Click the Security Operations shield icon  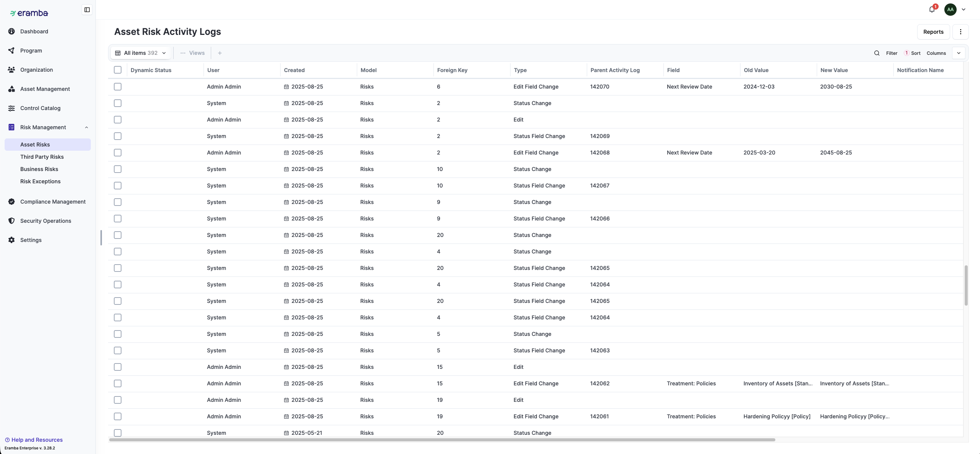click(11, 221)
